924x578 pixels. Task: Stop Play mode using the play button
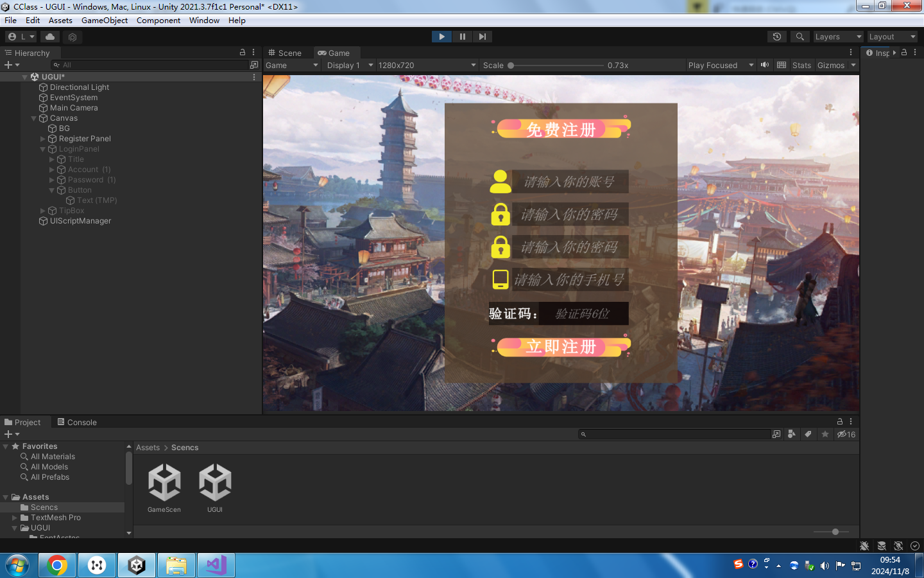click(441, 36)
